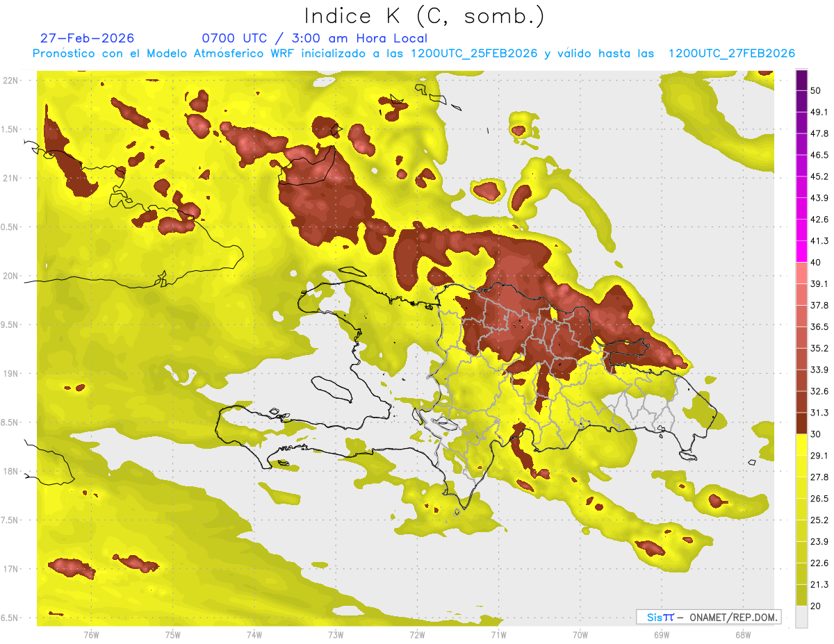Click the "7.5N" latitude label

coord(10,520)
